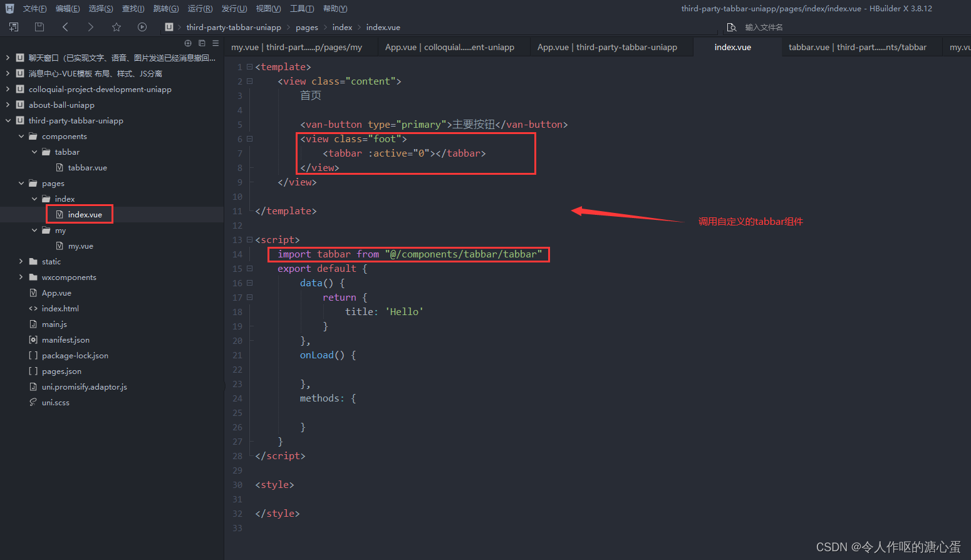Click the static folder icon
The height and width of the screenshot is (560, 971).
(x=33, y=261)
